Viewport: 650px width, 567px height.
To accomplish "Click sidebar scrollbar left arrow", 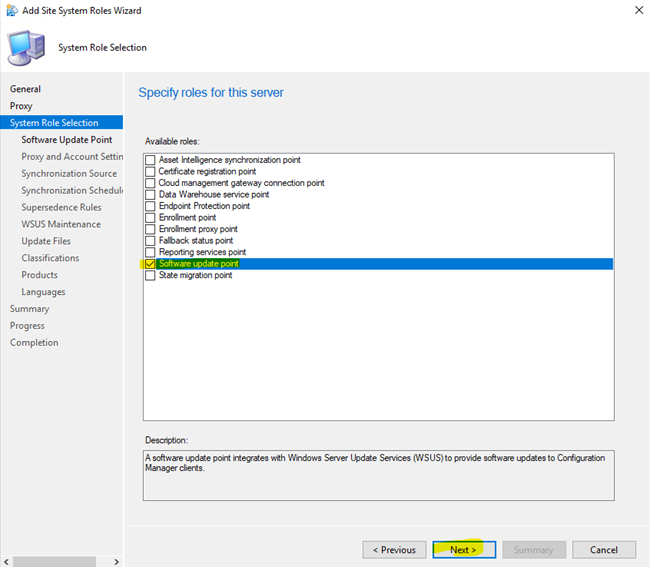I will point(6,562).
